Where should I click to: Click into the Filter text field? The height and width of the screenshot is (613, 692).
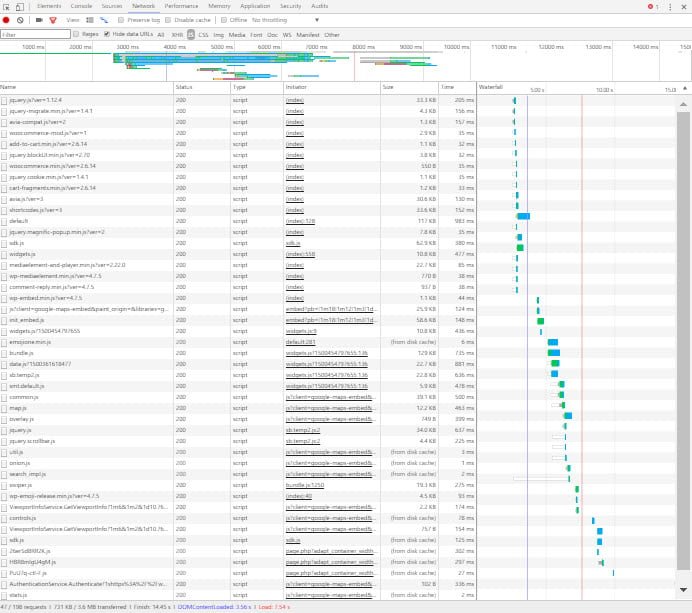(x=34, y=34)
